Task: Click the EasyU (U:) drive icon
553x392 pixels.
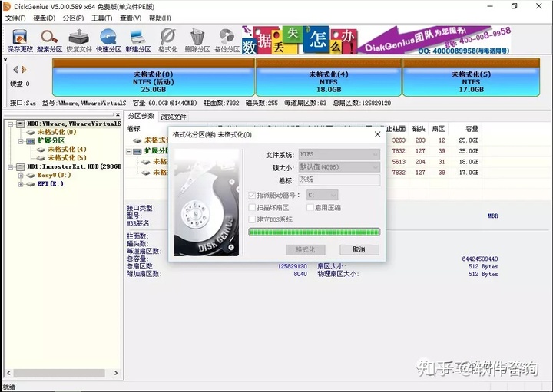Action: [x=31, y=176]
